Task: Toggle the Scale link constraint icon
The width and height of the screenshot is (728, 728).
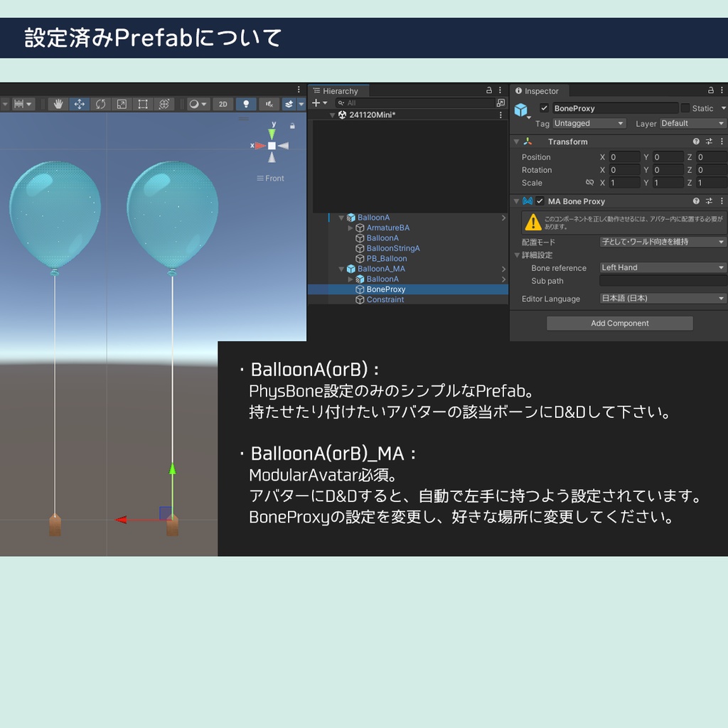Action: 589,183
